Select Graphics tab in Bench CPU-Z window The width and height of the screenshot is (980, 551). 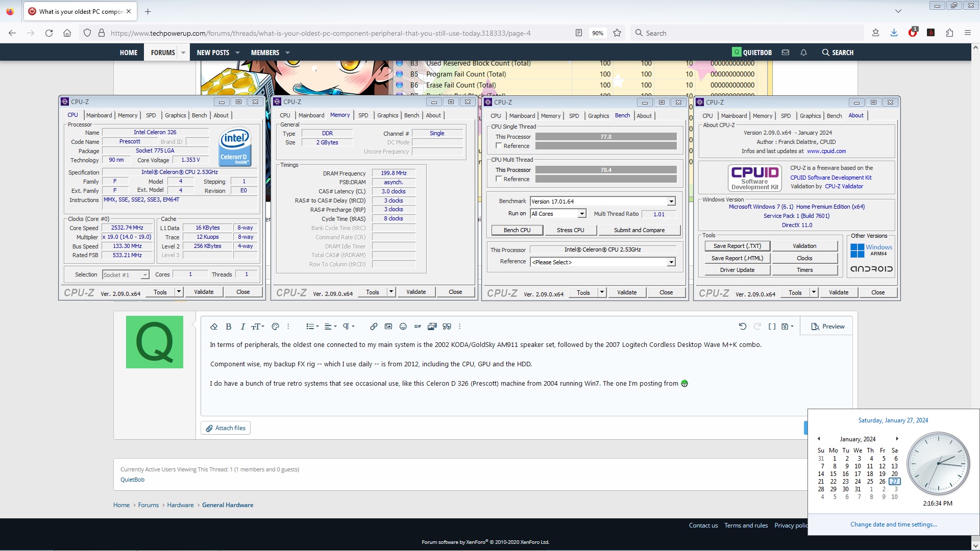click(x=599, y=116)
